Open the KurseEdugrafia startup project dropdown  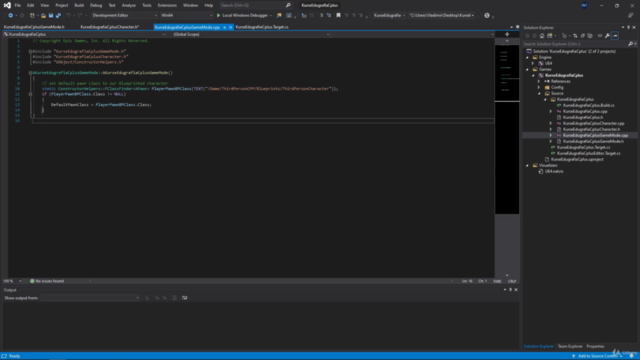click(x=389, y=16)
